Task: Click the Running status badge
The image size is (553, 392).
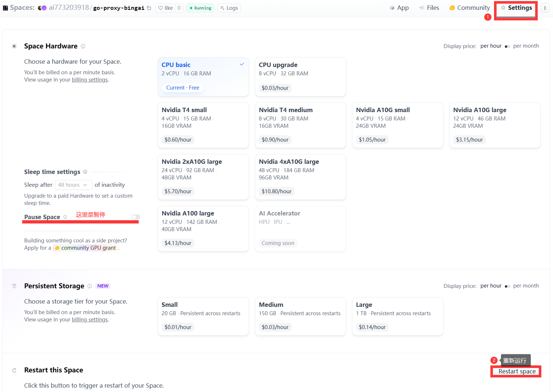Action: click(x=200, y=8)
